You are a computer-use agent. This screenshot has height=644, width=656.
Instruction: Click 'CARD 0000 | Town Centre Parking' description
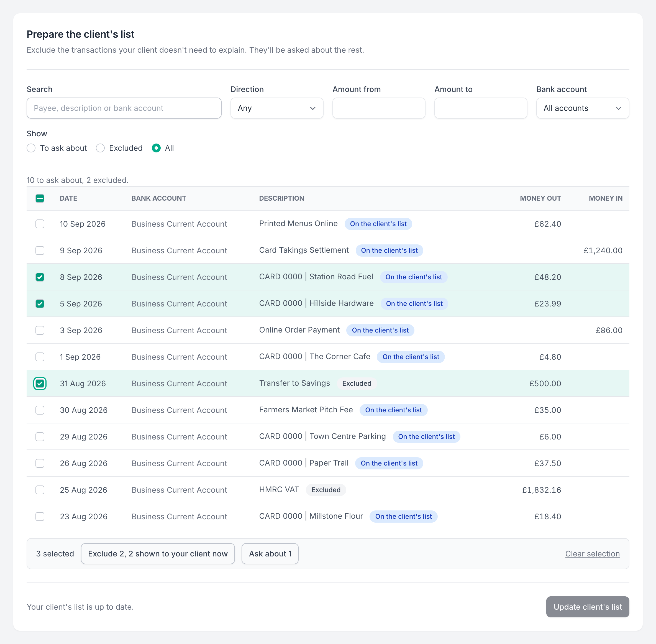(x=322, y=436)
